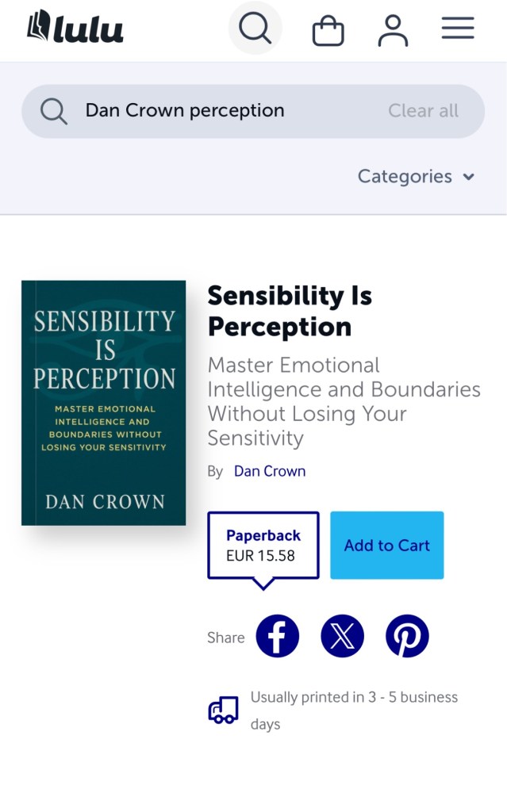
Task: Open the book subtitle about Emotional Intelligence
Action: [344, 401]
